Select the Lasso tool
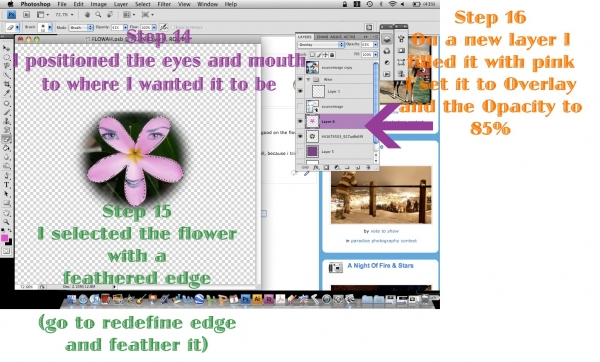The height and width of the screenshot is (362, 600). pyautogui.click(x=6, y=66)
